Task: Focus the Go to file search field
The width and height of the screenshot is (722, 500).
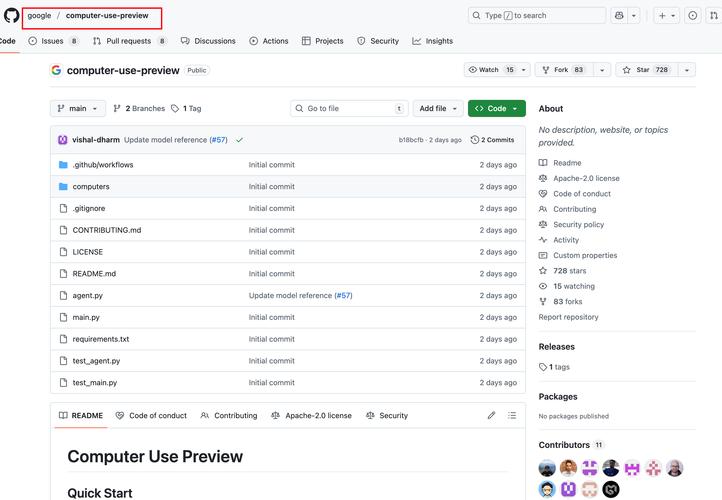Action: click(349, 109)
